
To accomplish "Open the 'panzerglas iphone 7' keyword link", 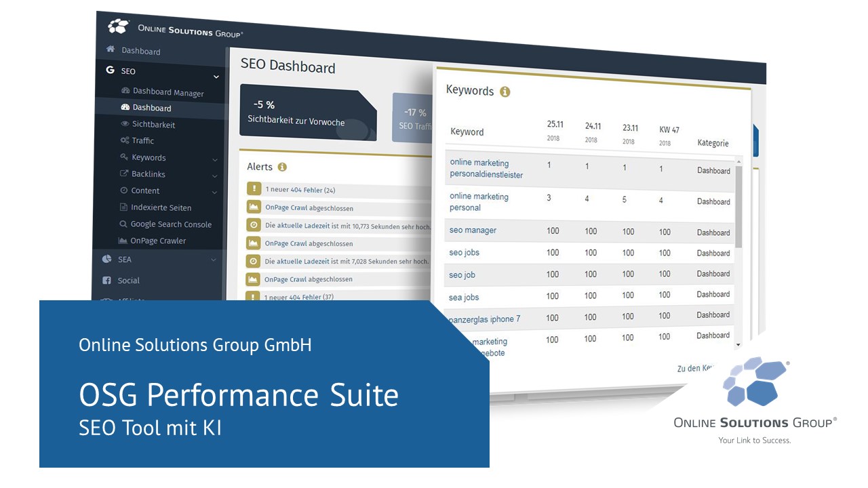I will [x=484, y=319].
